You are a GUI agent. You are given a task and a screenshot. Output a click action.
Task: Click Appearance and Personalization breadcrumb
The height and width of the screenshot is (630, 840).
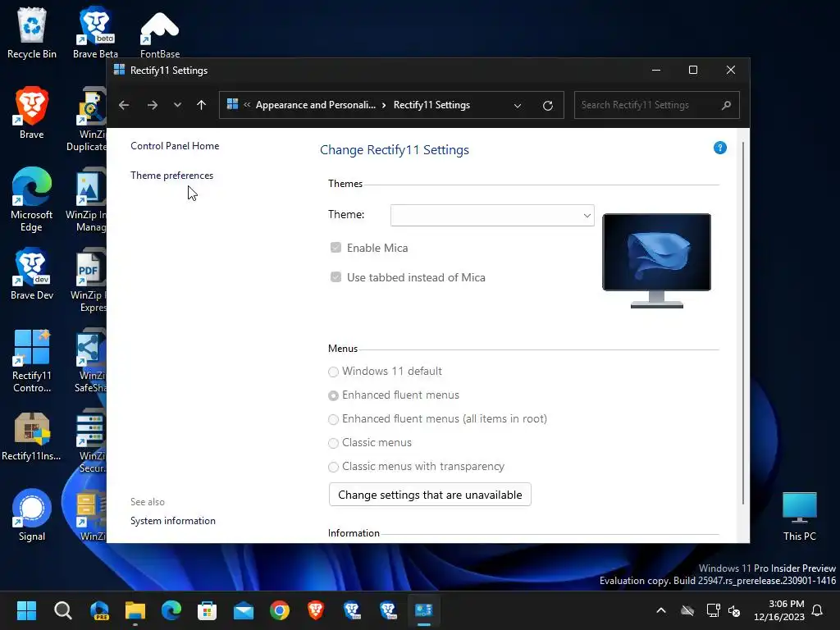(316, 105)
